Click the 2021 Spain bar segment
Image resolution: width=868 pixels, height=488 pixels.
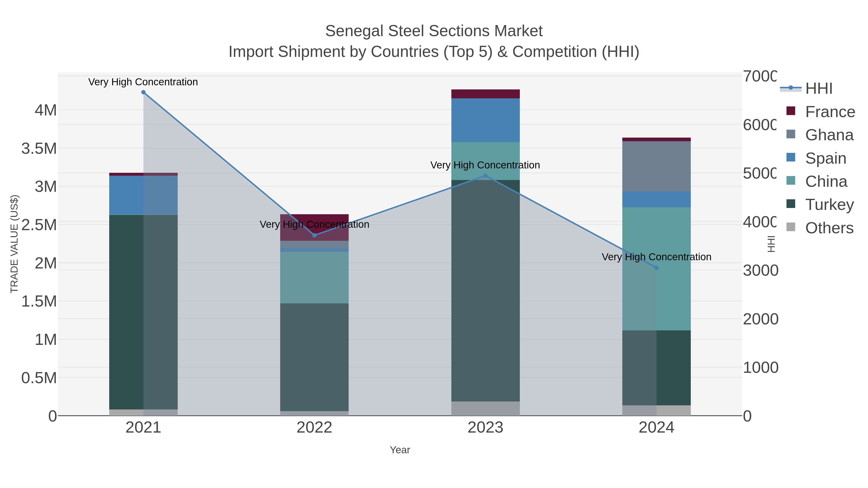(x=143, y=195)
